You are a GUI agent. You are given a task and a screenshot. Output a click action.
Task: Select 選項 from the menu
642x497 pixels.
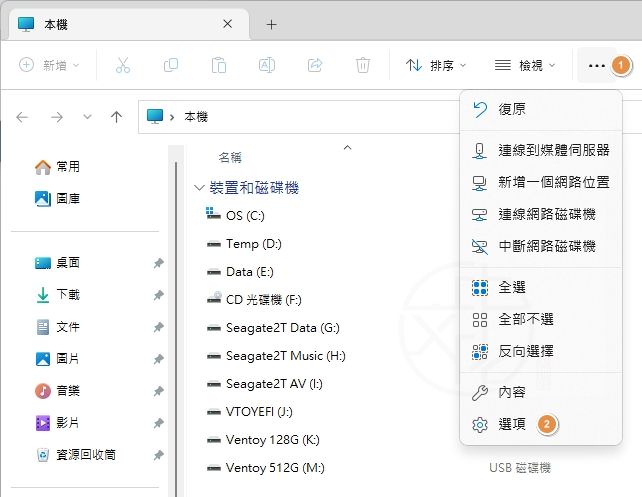pos(511,424)
